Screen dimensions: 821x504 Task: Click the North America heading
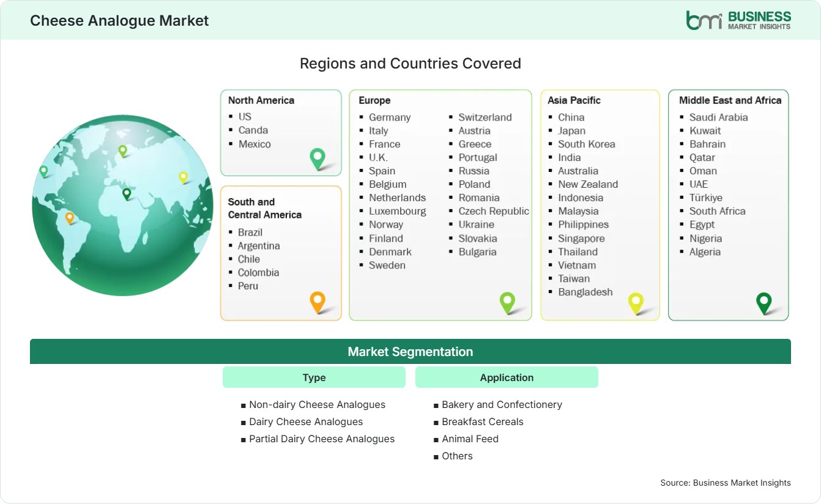click(x=261, y=100)
